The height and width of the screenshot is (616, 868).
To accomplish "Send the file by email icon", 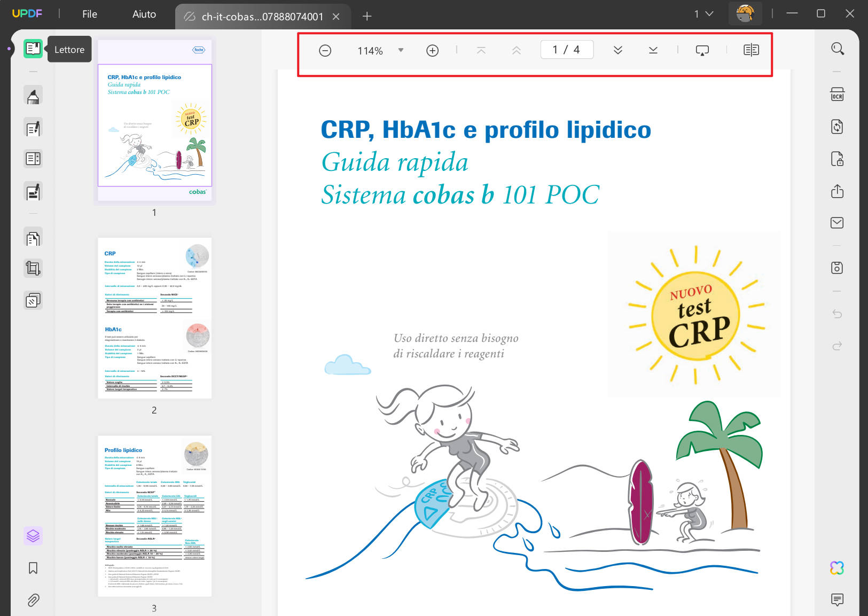I will [x=837, y=223].
